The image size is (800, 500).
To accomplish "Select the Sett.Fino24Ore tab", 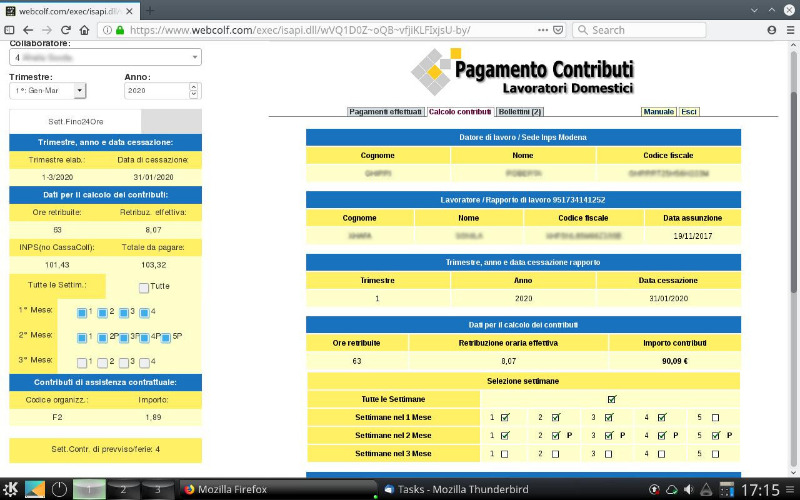I will tap(75, 121).
